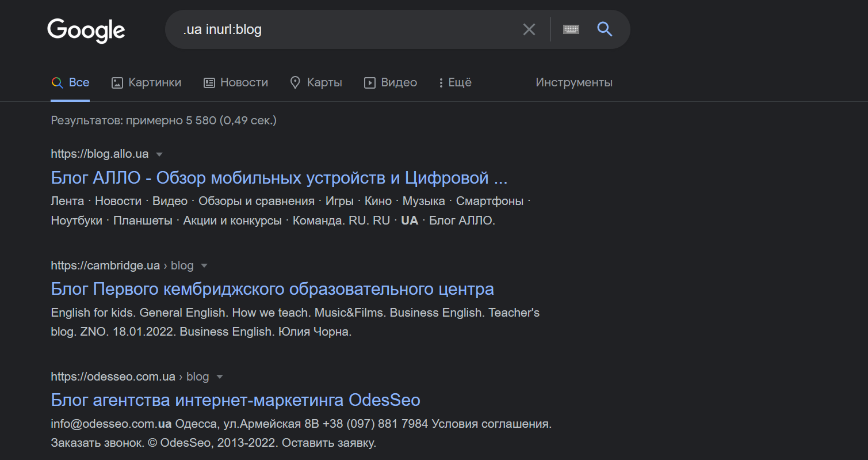Click the https://cambridge.ua › blog URL text
Viewport: 868px width, 460px height.
[122, 265]
